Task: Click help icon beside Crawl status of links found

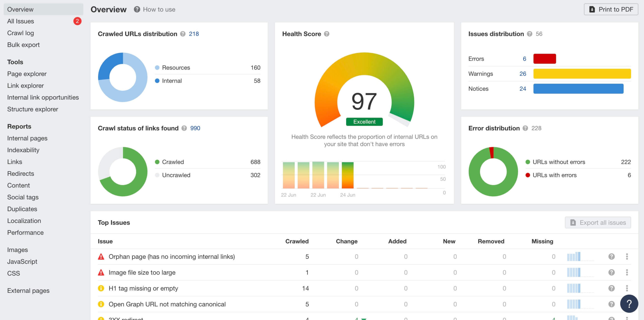Action: tap(184, 128)
